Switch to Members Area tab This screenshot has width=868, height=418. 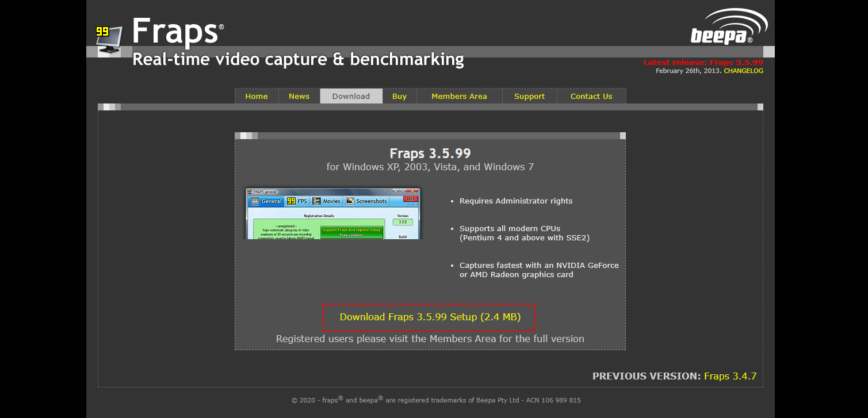point(459,96)
